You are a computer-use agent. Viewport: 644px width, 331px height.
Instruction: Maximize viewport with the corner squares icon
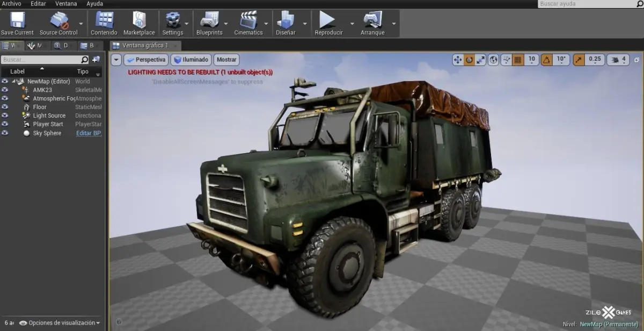(x=637, y=60)
